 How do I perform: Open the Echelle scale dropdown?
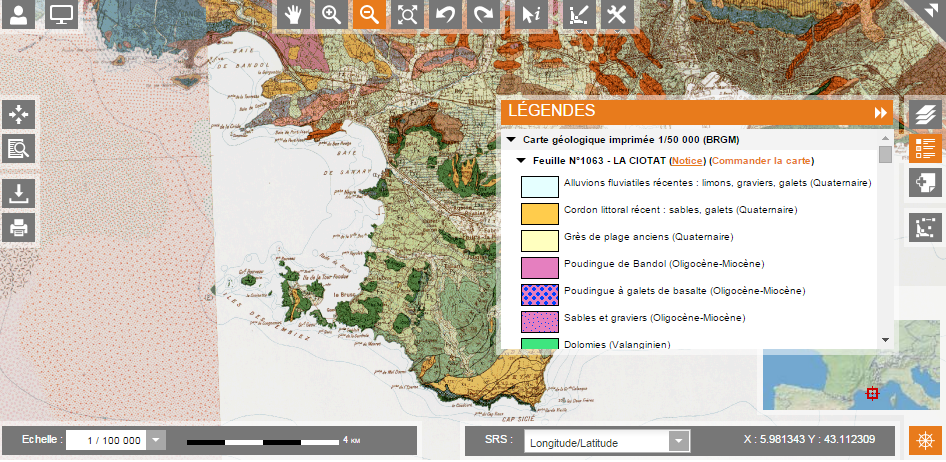tap(158, 440)
